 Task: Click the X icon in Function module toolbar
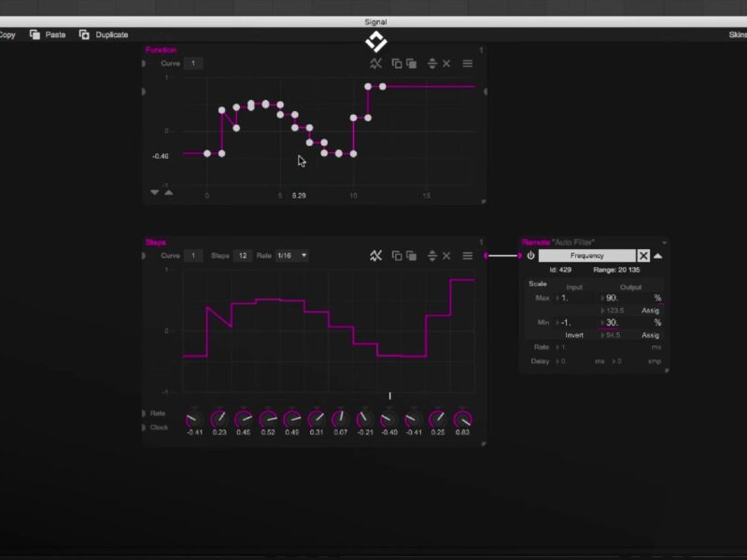(x=446, y=63)
